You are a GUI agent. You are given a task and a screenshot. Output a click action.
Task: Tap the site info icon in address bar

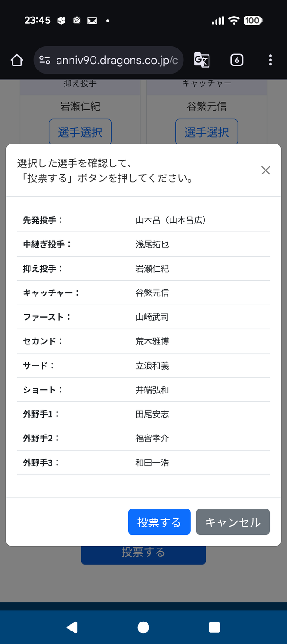(x=45, y=60)
